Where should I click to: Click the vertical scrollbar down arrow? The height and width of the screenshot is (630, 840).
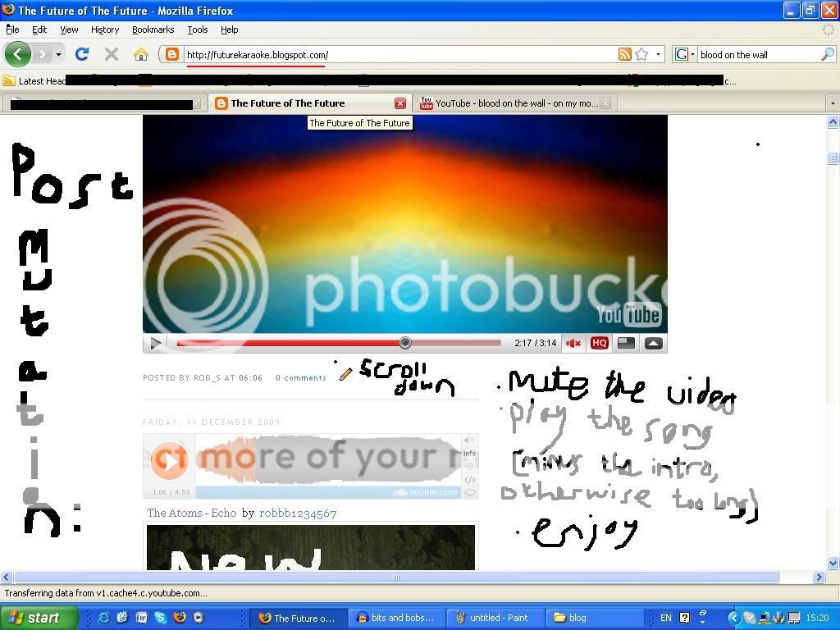tap(833, 564)
